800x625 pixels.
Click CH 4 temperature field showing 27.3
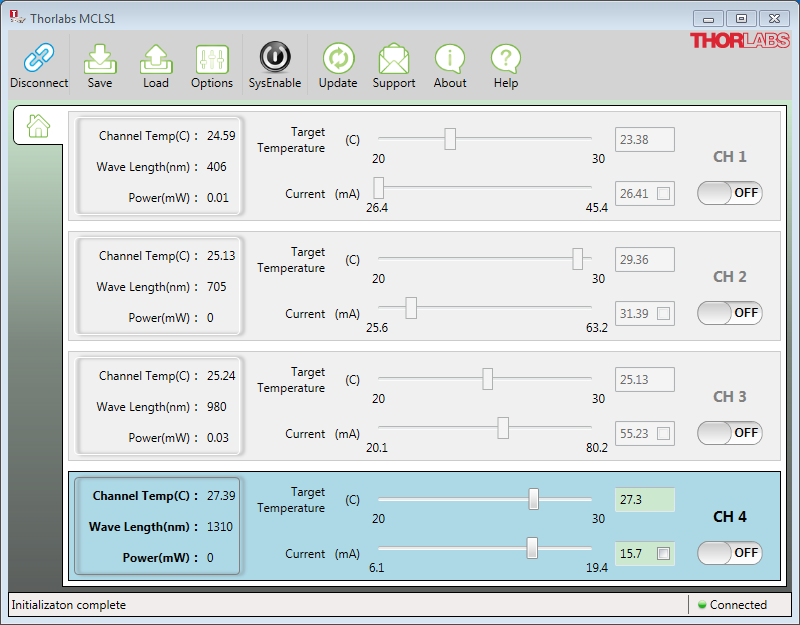coord(645,500)
